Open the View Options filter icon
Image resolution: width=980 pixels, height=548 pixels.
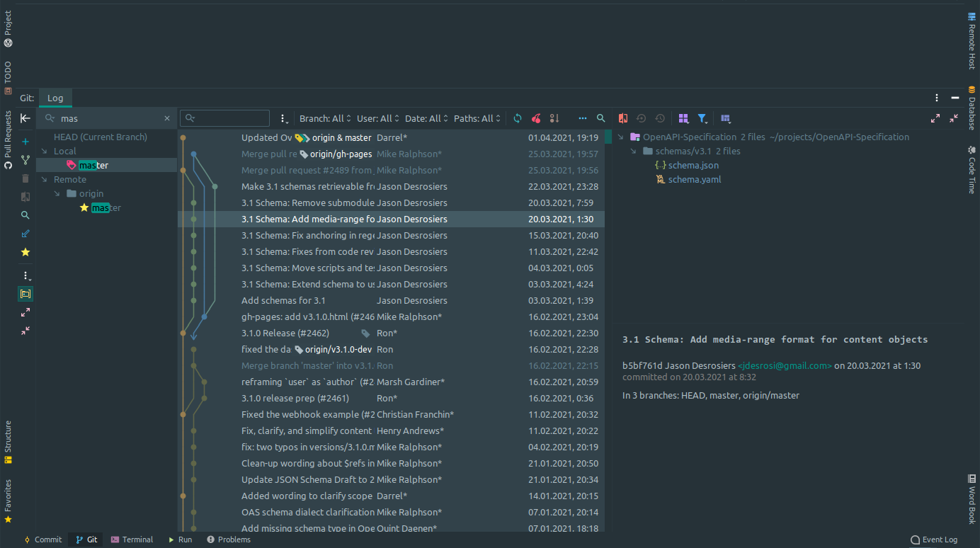pos(702,118)
